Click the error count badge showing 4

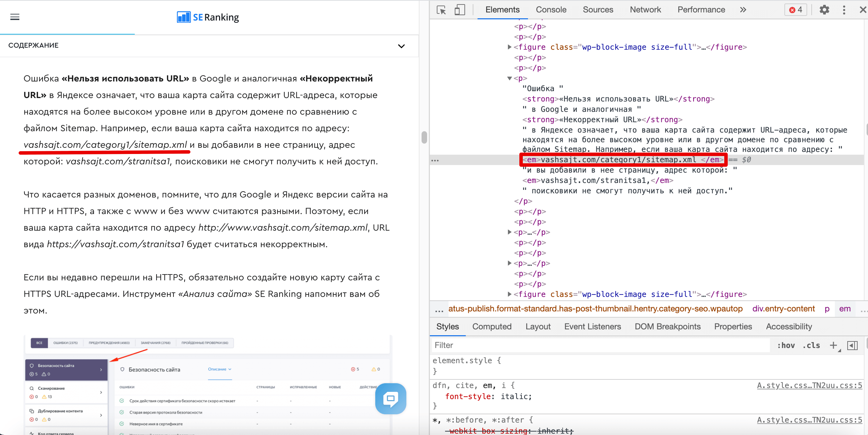pyautogui.click(x=795, y=10)
